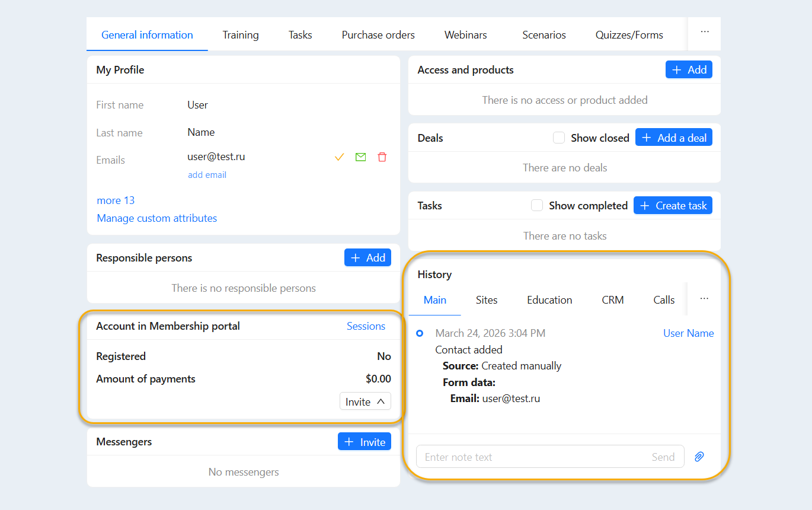Screen dimensions: 812x510
Task: Click the No messengers text
Action: (x=244, y=472)
